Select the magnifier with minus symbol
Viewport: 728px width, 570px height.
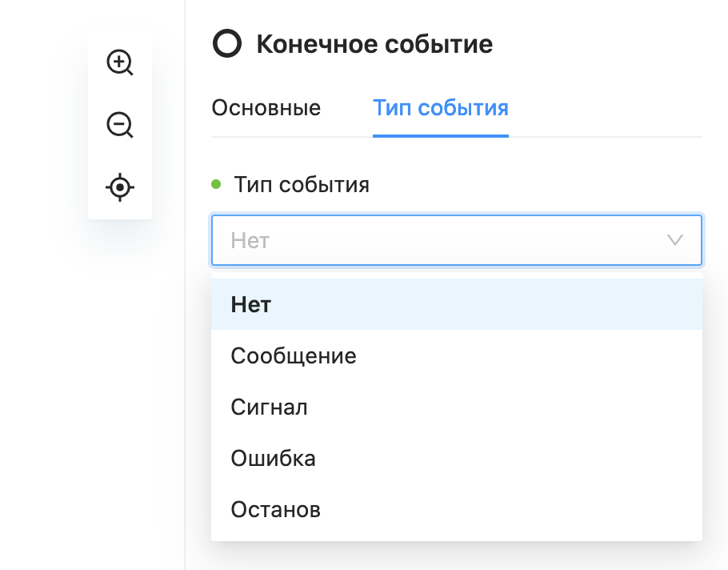coord(119,125)
